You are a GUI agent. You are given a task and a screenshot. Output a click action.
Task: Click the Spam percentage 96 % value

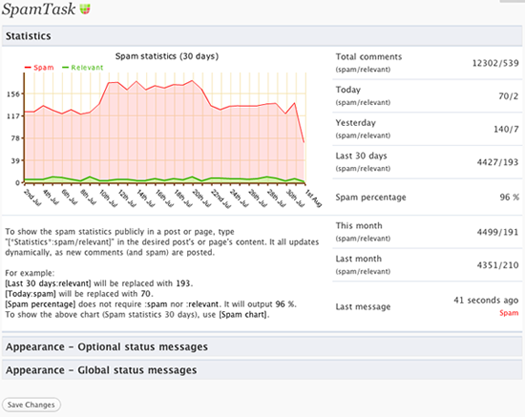pyautogui.click(x=509, y=197)
